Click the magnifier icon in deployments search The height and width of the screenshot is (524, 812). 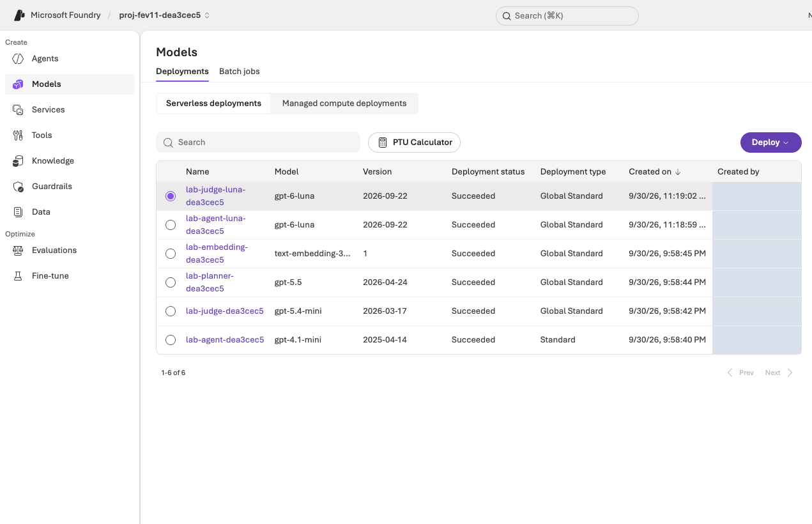point(168,143)
